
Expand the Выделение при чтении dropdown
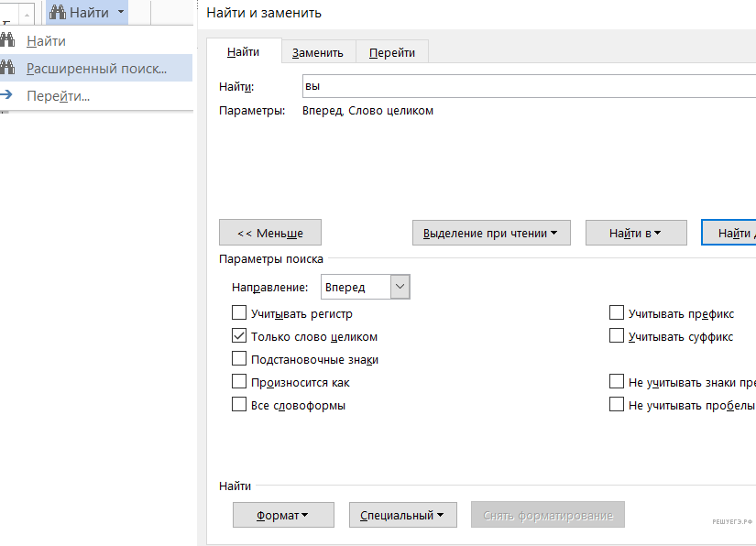tap(490, 233)
